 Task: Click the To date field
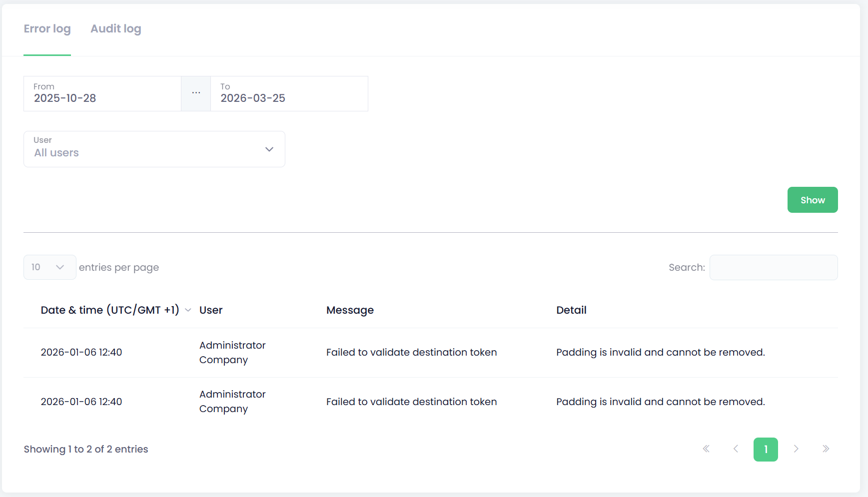(289, 94)
